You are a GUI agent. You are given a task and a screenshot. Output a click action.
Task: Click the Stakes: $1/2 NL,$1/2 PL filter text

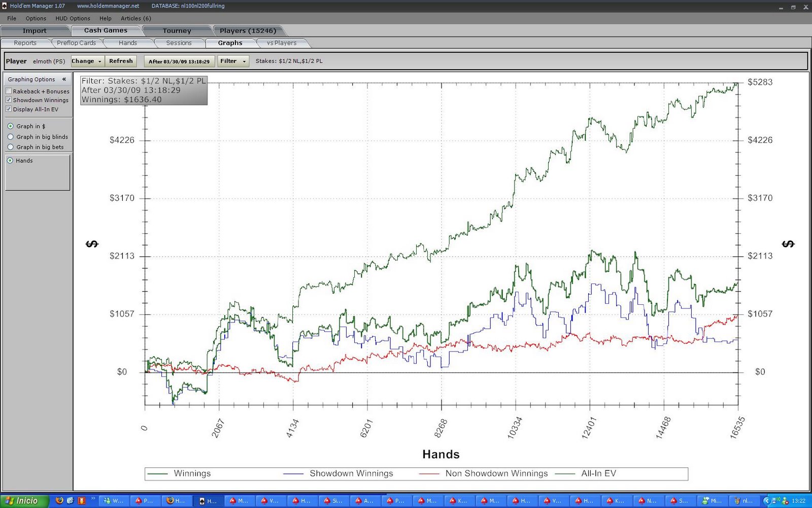[289, 61]
